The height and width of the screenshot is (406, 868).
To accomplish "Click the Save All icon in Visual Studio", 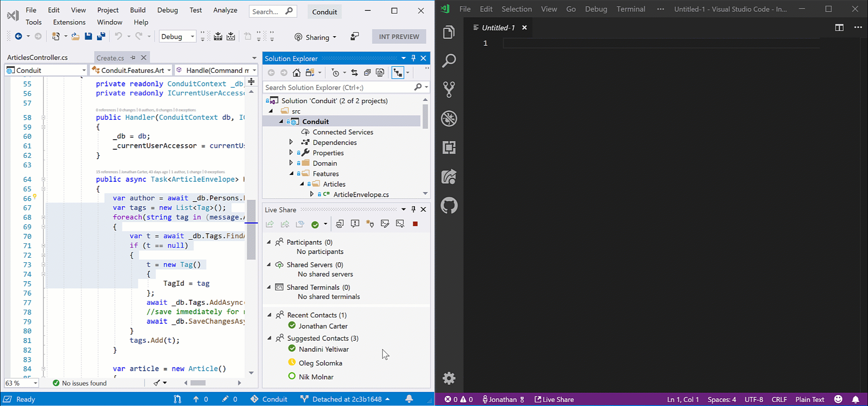I will pyautogui.click(x=101, y=37).
